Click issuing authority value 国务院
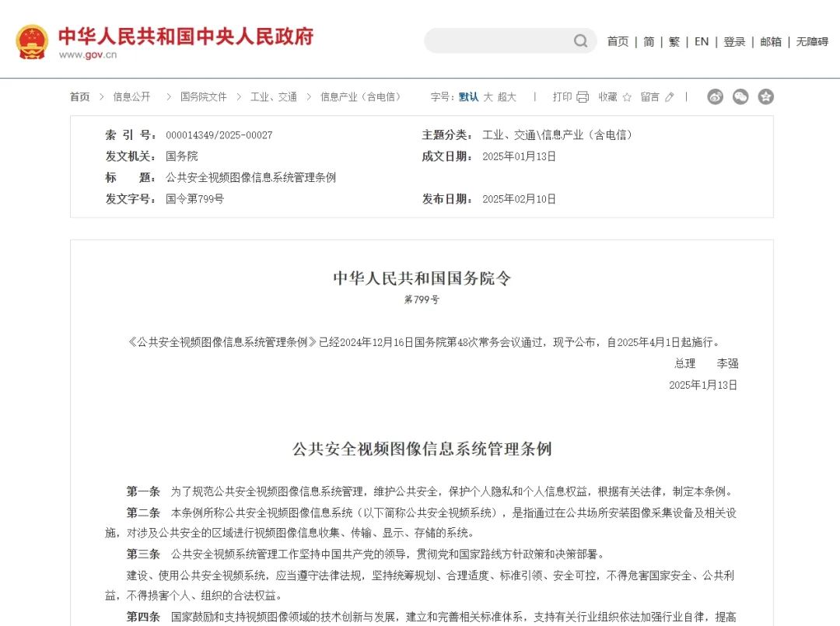This screenshot has width=840, height=626. 181,156
